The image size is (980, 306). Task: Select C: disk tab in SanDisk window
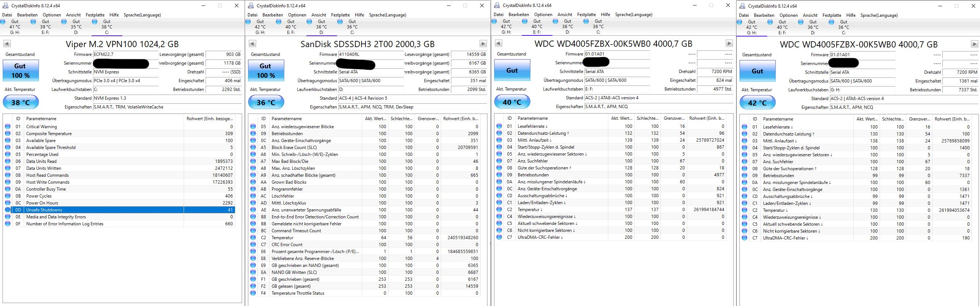[352, 27]
